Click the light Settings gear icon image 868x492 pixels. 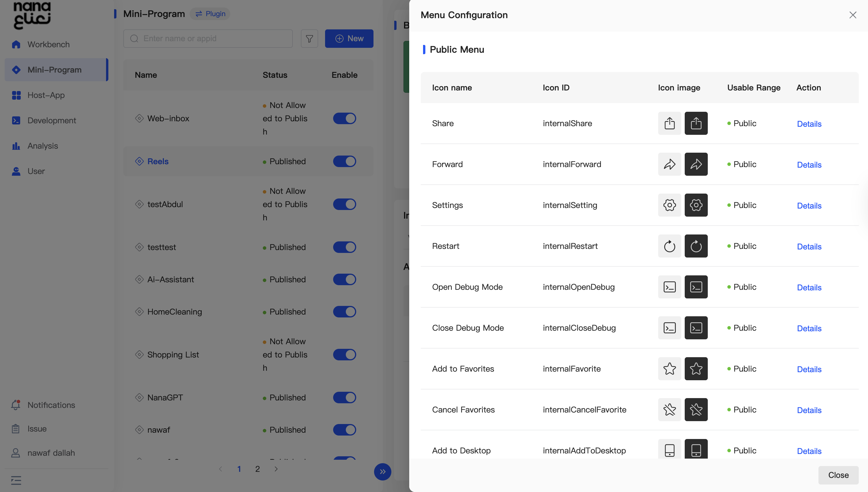pos(669,205)
